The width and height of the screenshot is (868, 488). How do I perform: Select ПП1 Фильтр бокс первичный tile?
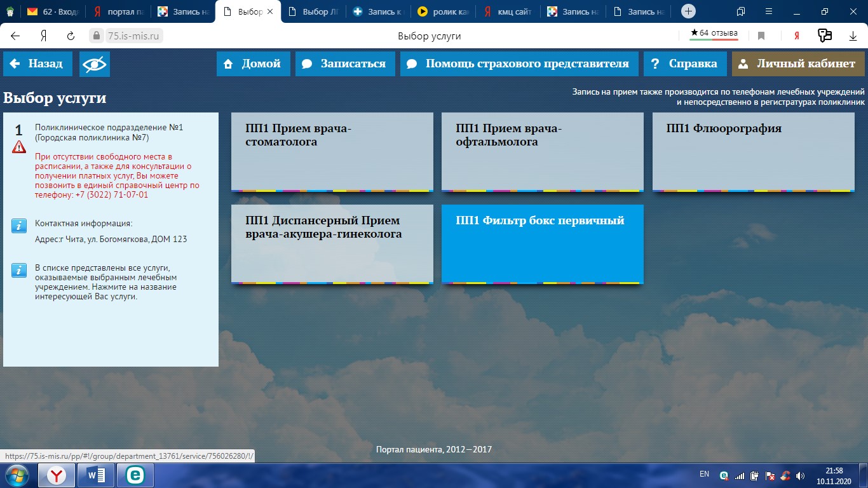pyautogui.click(x=542, y=244)
